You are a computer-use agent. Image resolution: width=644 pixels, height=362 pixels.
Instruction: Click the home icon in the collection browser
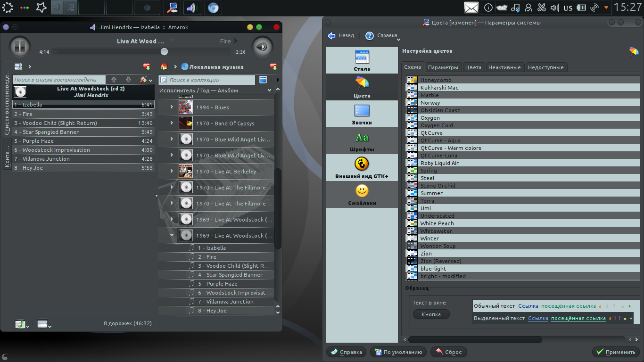tap(164, 66)
